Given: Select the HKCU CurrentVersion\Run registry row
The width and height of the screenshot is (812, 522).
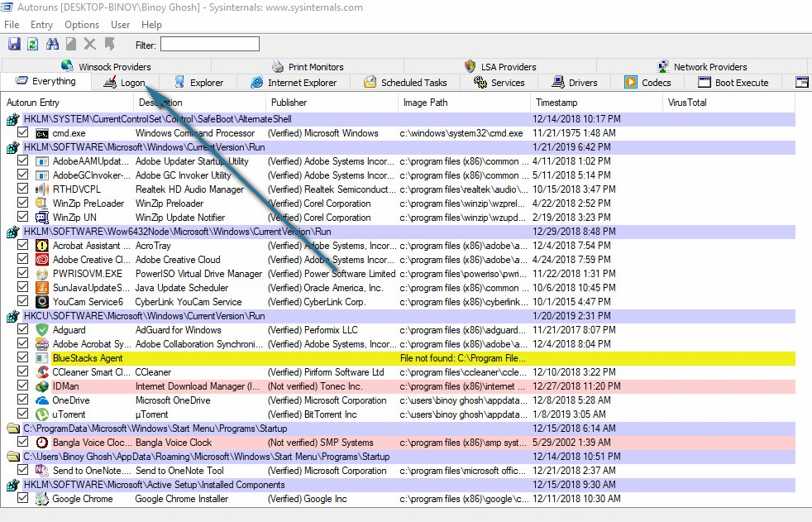Looking at the screenshot, I should click(x=399, y=316).
